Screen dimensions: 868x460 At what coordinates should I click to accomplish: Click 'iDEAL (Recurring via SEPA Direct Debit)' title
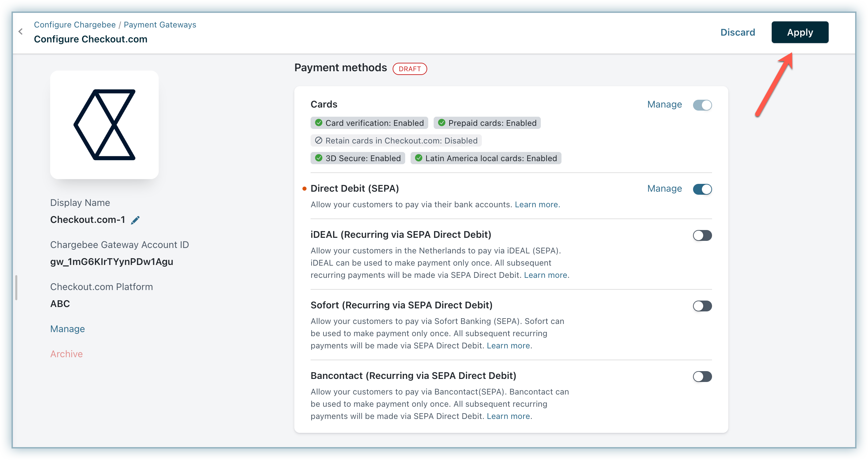(401, 234)
